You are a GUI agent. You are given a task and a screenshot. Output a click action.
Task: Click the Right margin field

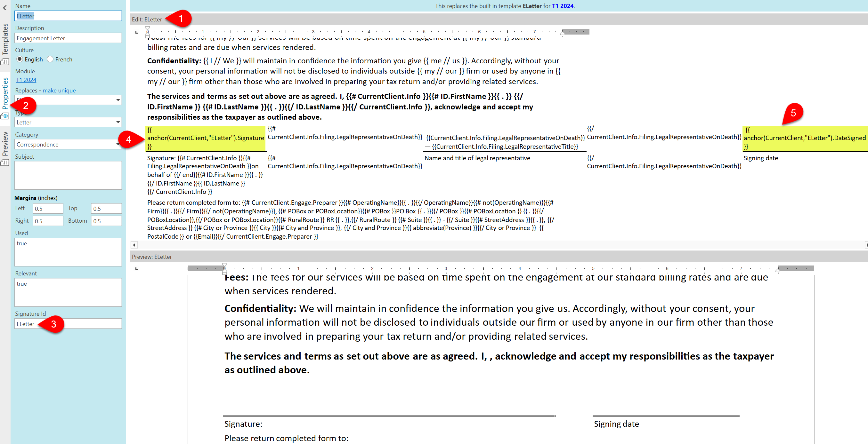48,221
